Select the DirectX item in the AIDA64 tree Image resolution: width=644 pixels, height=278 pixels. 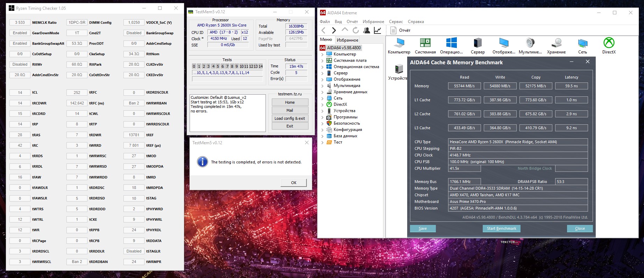point(340,104)
